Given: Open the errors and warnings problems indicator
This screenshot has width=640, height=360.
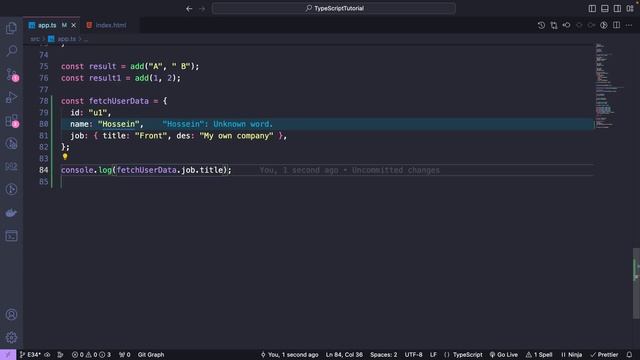Looking at the screenshot, I should [x=91, y=355].
